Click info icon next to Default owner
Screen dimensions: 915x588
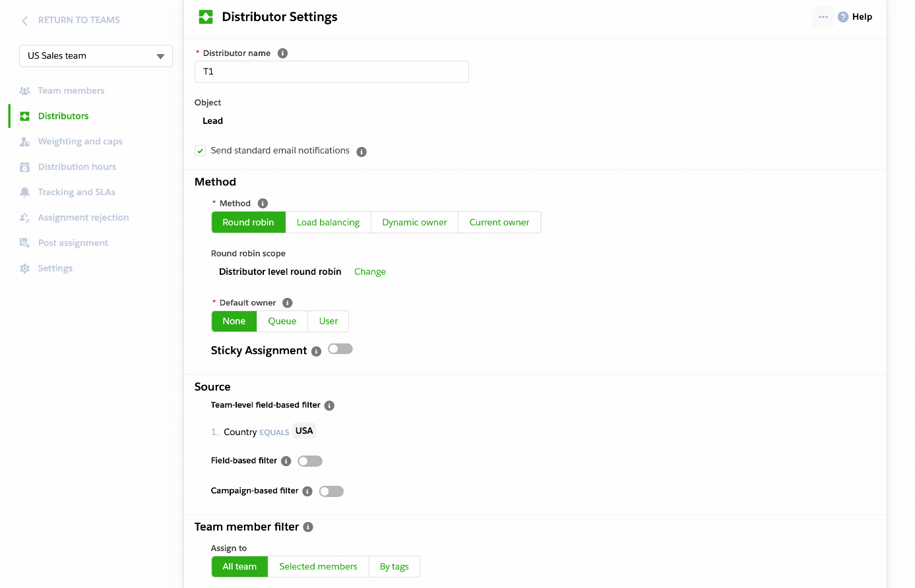point(288,303)
